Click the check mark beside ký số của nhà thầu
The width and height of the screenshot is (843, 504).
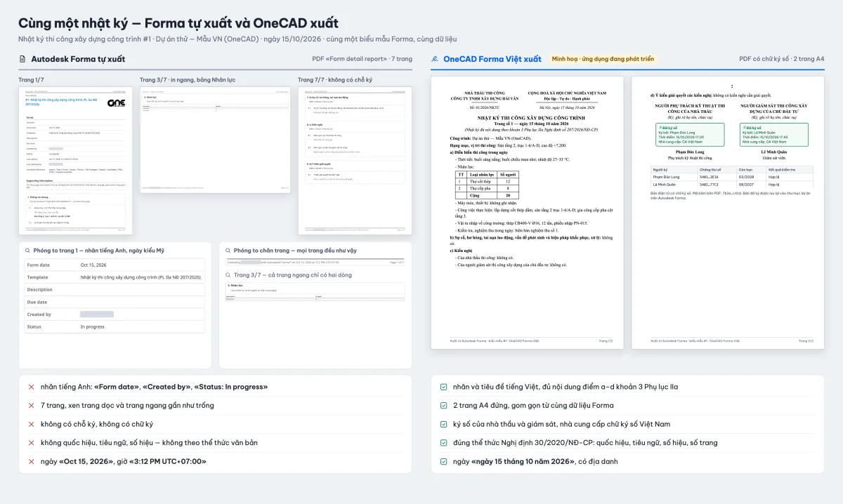443,424
